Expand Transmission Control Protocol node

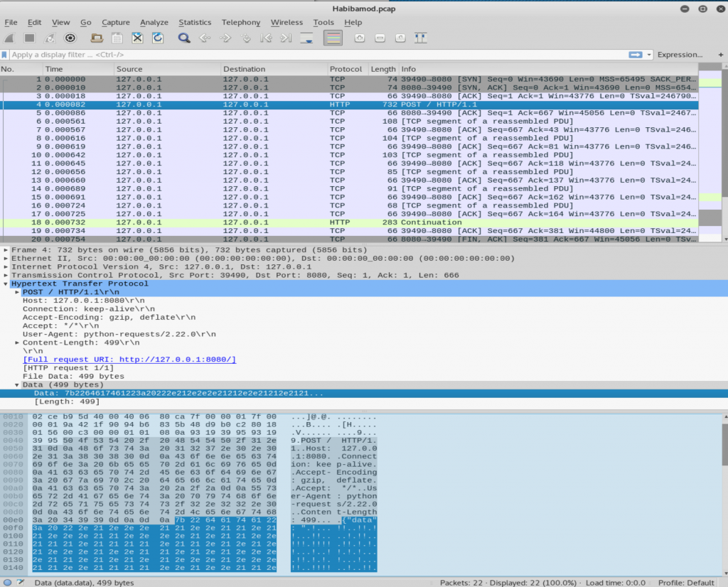(x=6, y=275)
